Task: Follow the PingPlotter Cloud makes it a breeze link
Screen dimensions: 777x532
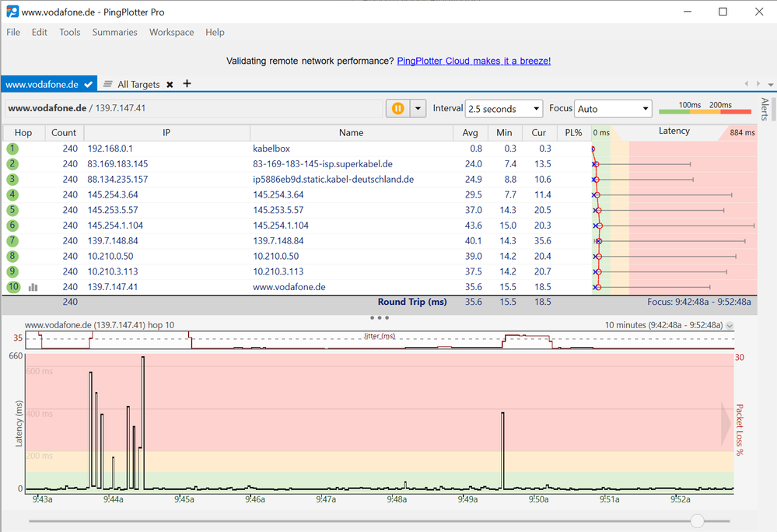Action: coord(474,61)
